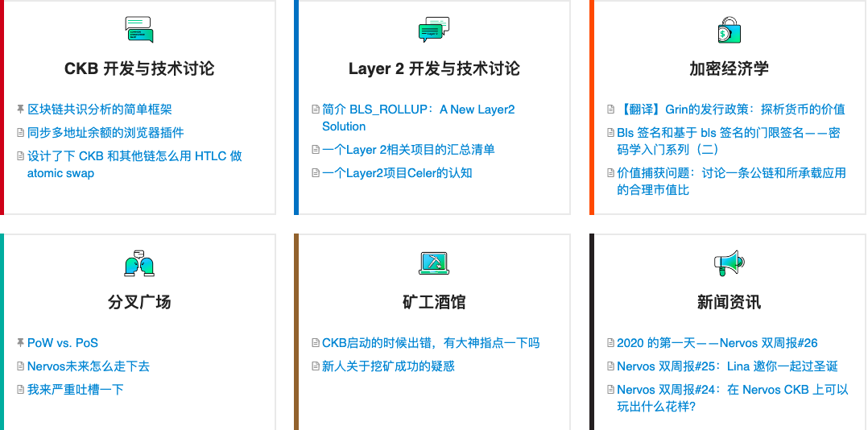
Task: Open topic 2020 的第一天——Nervos 双周报#26
Action: click(x=717, y=343)
